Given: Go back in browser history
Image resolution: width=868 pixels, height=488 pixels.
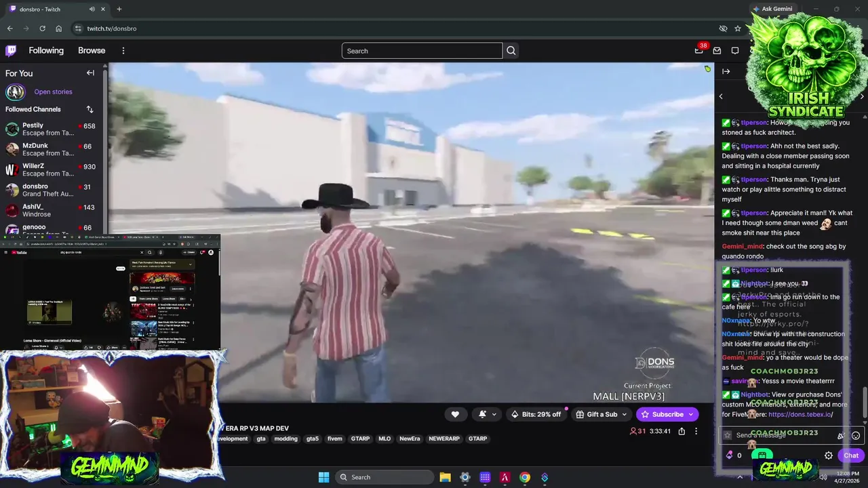Looking at the screenshot, I should pos(9,28).
